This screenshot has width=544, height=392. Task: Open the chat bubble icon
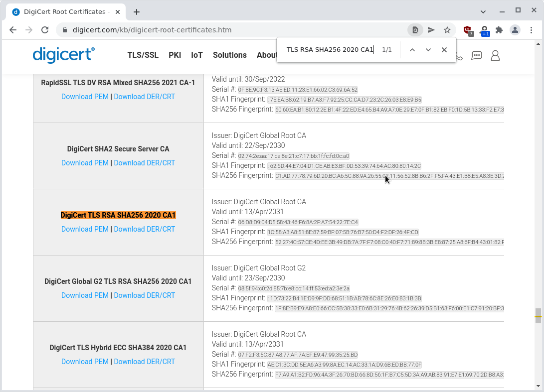click(x=477, y=55)
